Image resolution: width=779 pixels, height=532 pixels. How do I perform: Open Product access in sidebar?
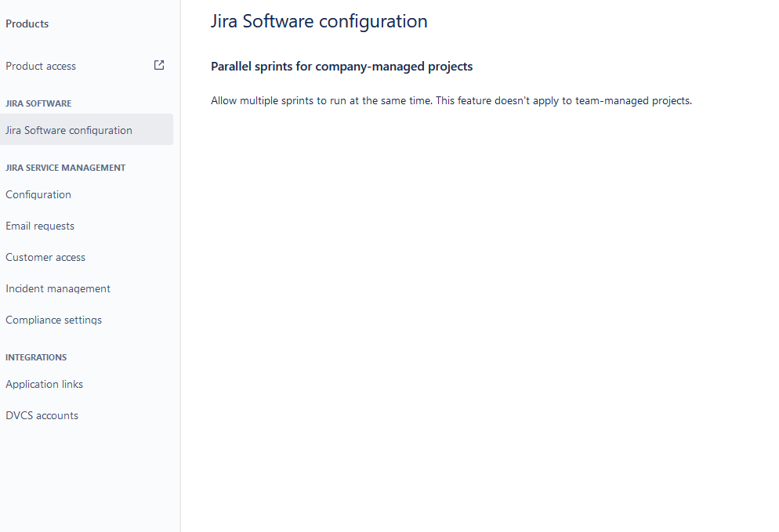pos(41,66)
